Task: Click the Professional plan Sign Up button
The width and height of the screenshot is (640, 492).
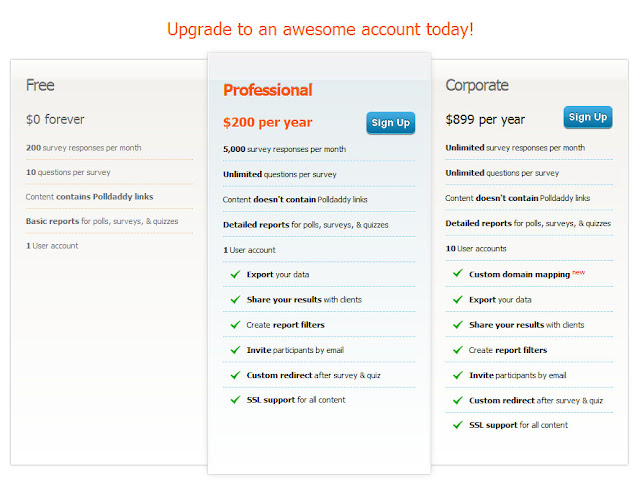Action: (391, 123)
